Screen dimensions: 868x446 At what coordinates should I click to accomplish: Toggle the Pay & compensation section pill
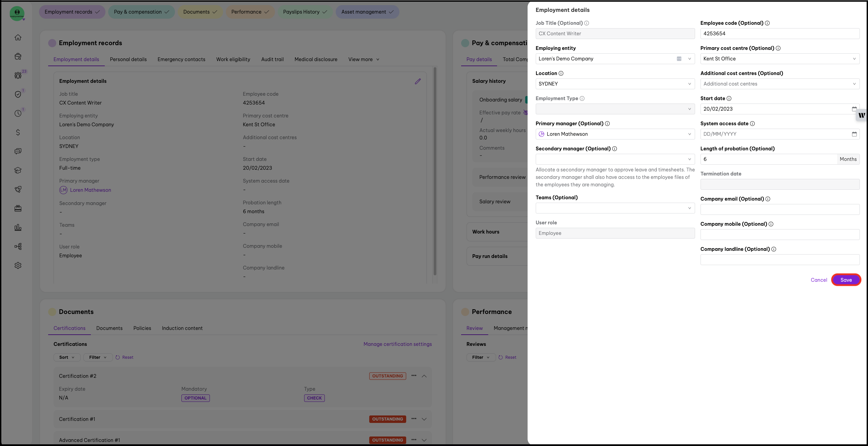[141, 12]
